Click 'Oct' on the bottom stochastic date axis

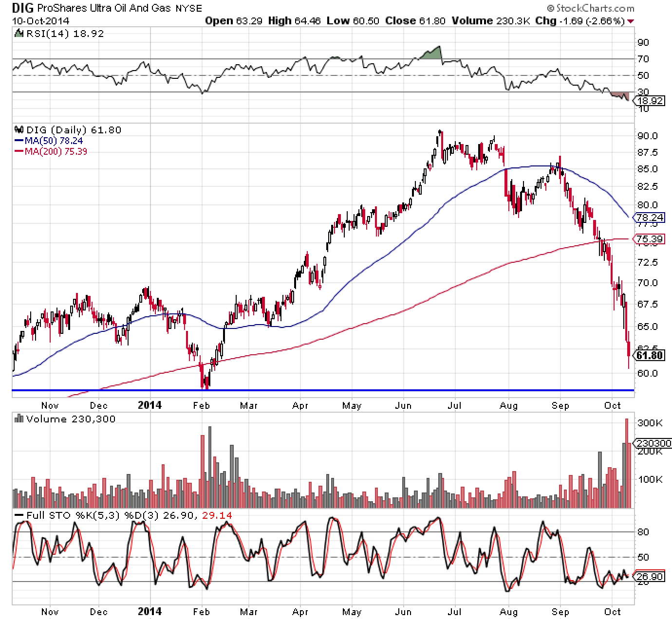(612, 612)
